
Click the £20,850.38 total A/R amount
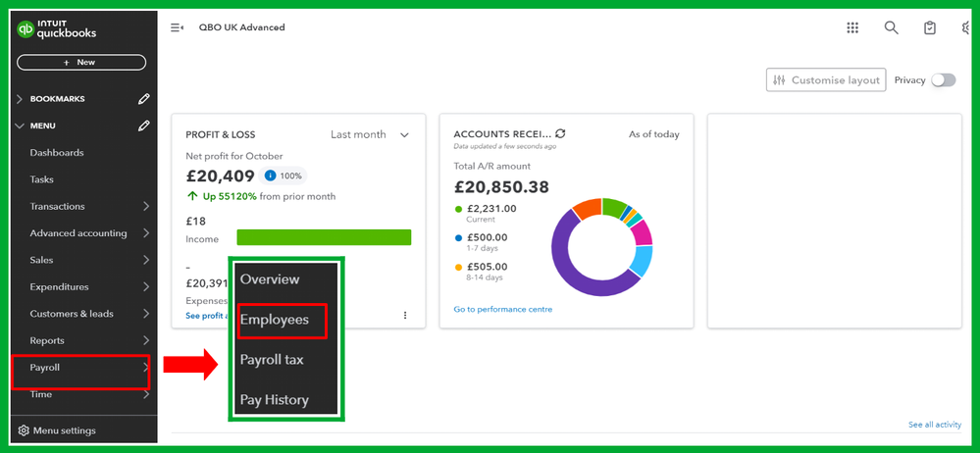[501, 187]
